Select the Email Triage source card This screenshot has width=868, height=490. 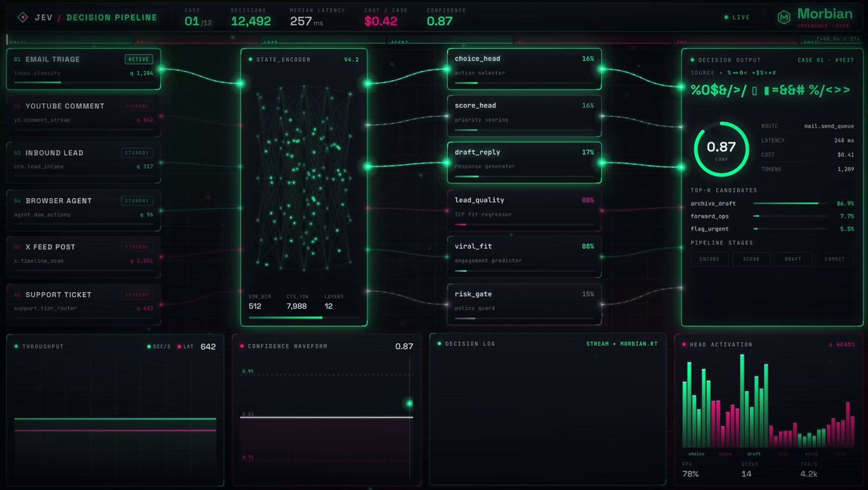(x=83, y=69)
